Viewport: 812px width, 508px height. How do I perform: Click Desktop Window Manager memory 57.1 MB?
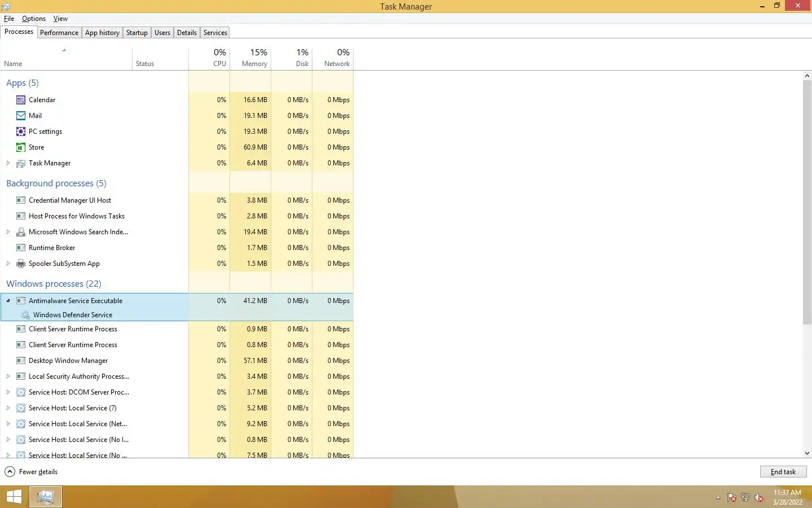pyautogui.click(x=255, y=361)
